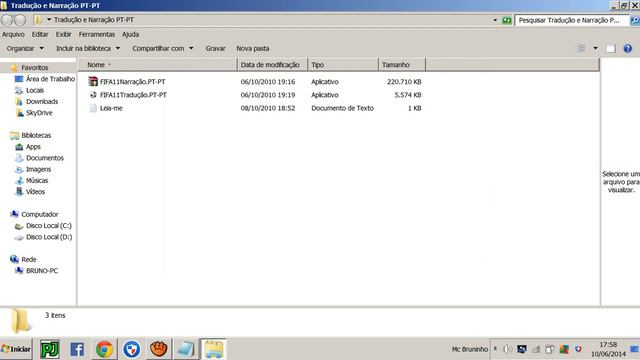Open the address bar history dropdown arrow

[x=495, y=20]
